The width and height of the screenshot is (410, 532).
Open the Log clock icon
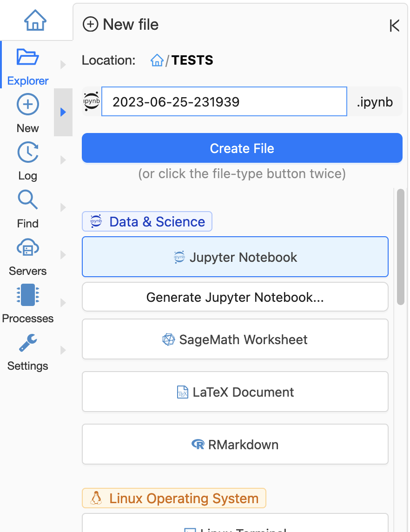pyautogui.click(x=27, y=153)
